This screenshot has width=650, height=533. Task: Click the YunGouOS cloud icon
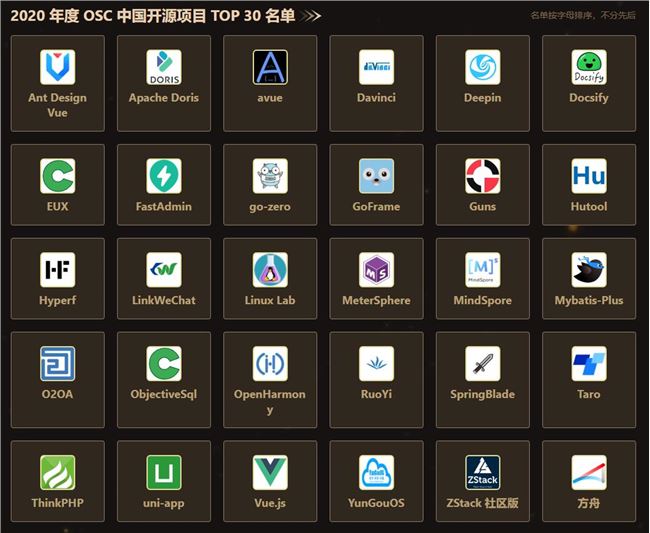point(376,472)
